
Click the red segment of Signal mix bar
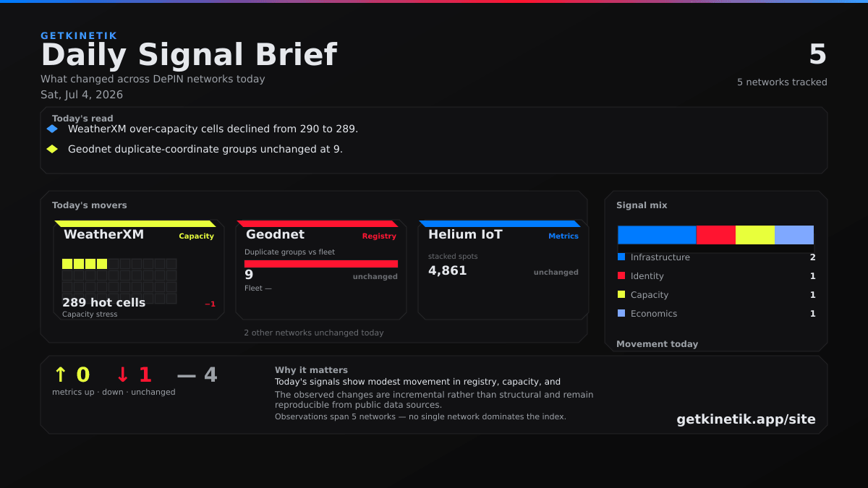716,235
